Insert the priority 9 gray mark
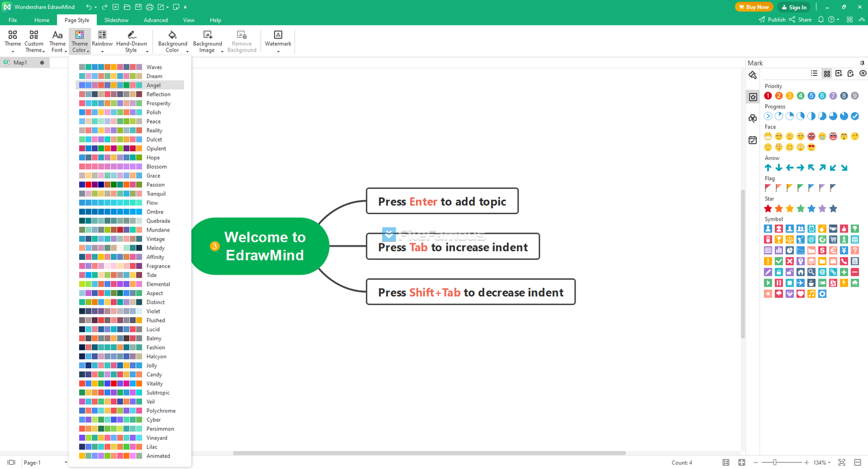This screenshot has height=469, width=868. pos(855,96)
